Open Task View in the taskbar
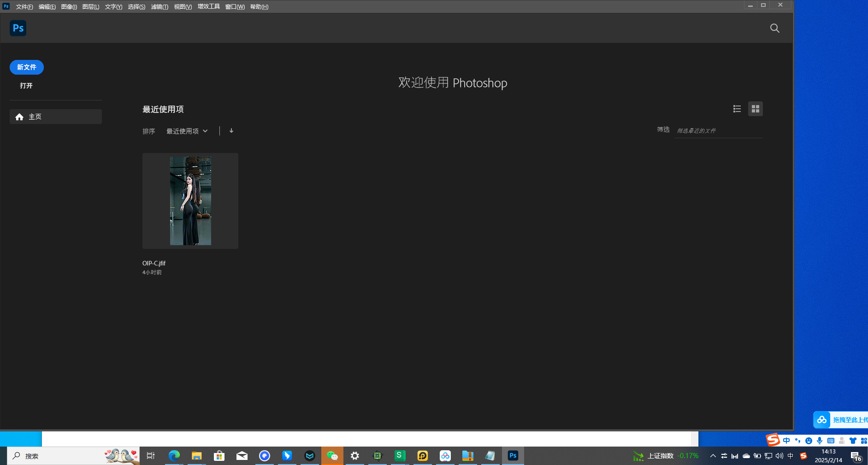Screen dimensions: 868x465 pyautogui.click(x=151, y=456)
